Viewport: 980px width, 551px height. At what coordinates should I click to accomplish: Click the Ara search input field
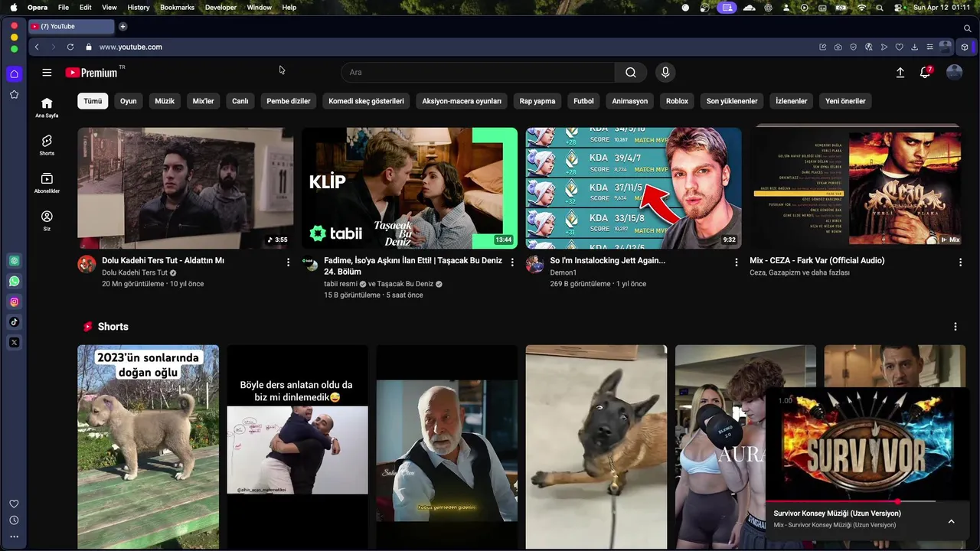(478, 73)
